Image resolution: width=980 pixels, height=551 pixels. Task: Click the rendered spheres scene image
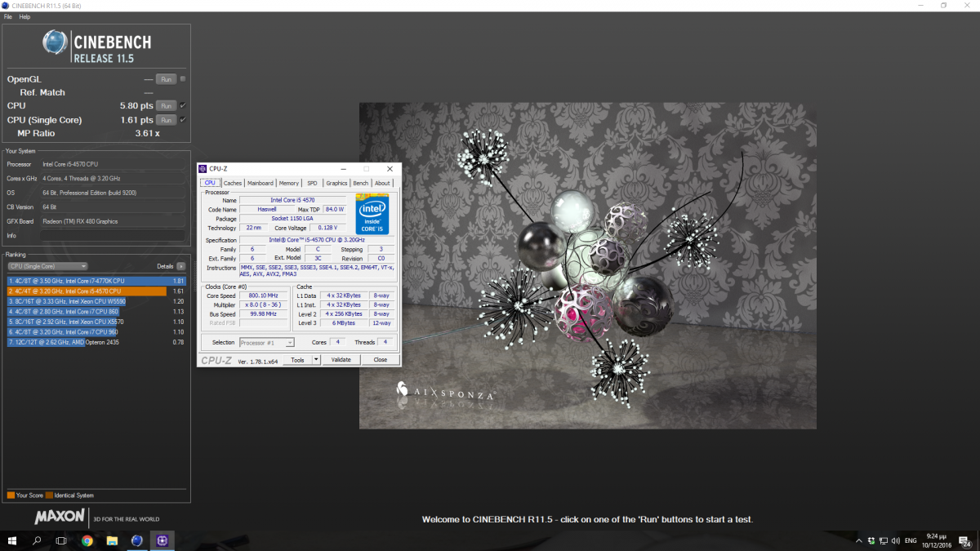(588, 265)
